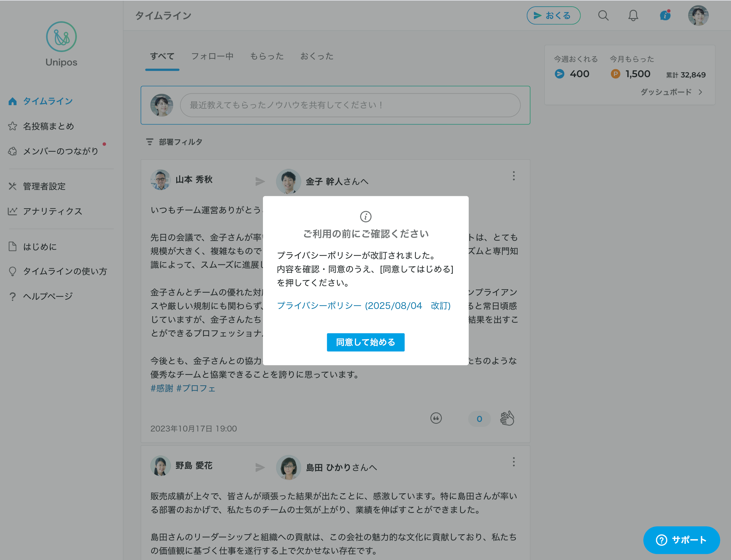Switch to もらった tab
Screen dimensions: 731x560
pyautogui.click(x=267, y=56)
